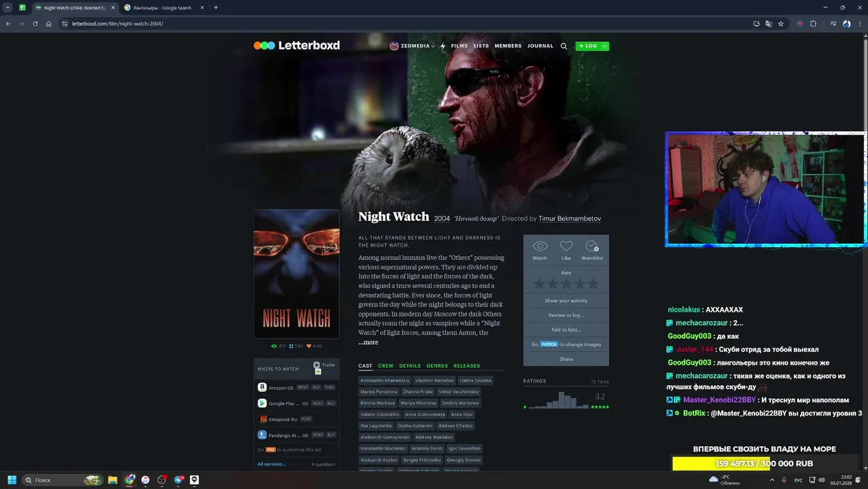Click the 3.2 average rating value

[x=600, y=397]
